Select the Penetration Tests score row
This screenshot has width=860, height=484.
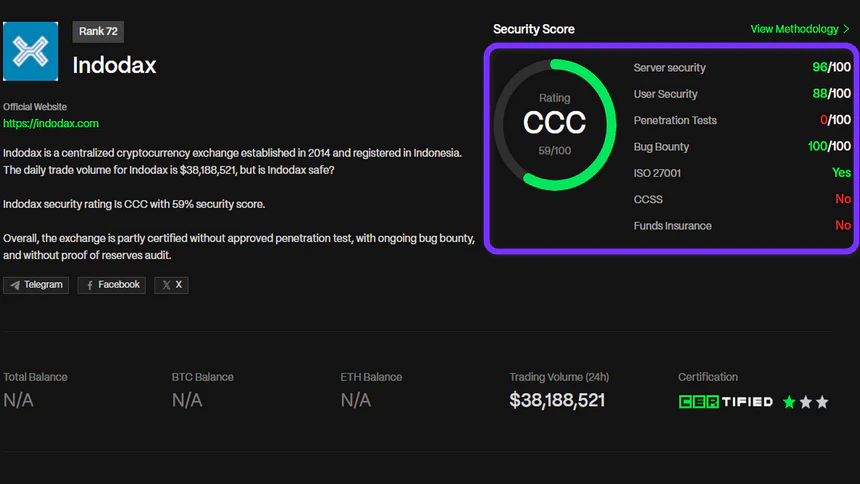point(741,120)
